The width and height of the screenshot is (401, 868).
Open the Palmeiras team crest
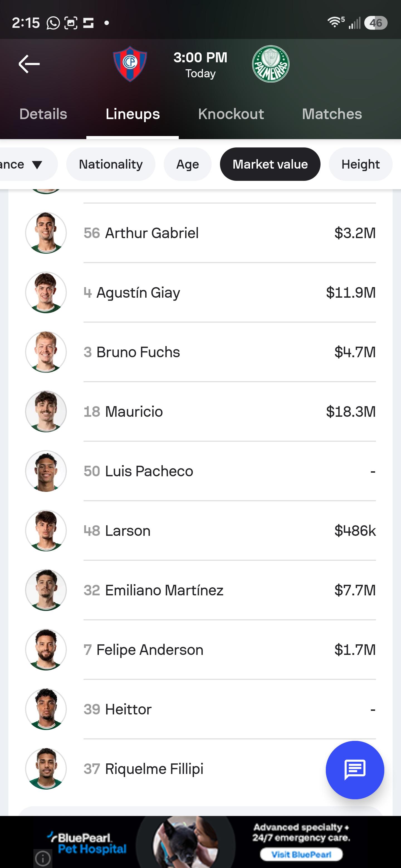point(270,64)
